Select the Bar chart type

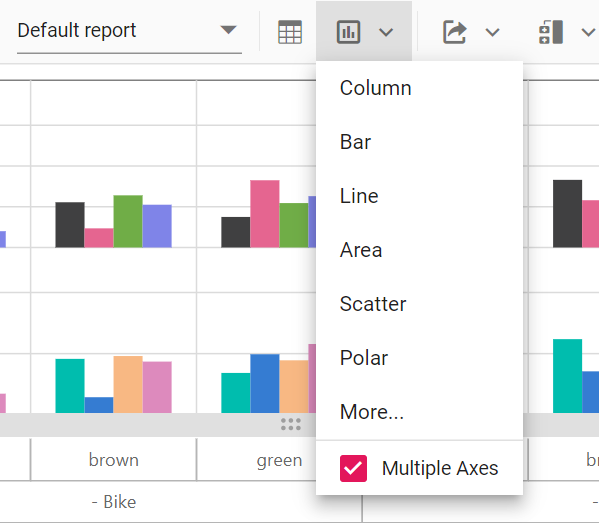coord(419,142)
